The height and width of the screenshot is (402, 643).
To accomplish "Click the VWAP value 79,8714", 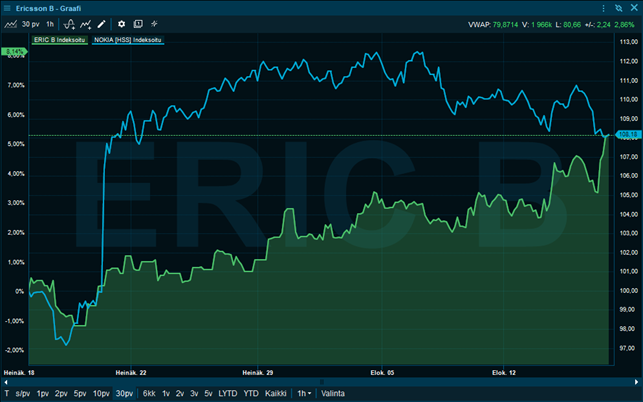I will click(x=505, y=25).
